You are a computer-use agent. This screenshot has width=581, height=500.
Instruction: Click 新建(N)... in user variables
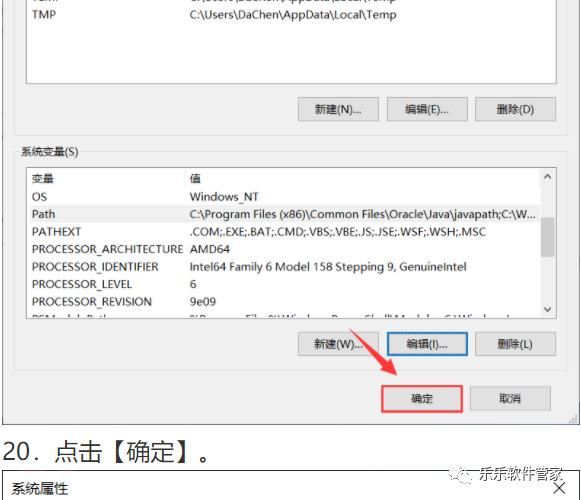(338, 109)
